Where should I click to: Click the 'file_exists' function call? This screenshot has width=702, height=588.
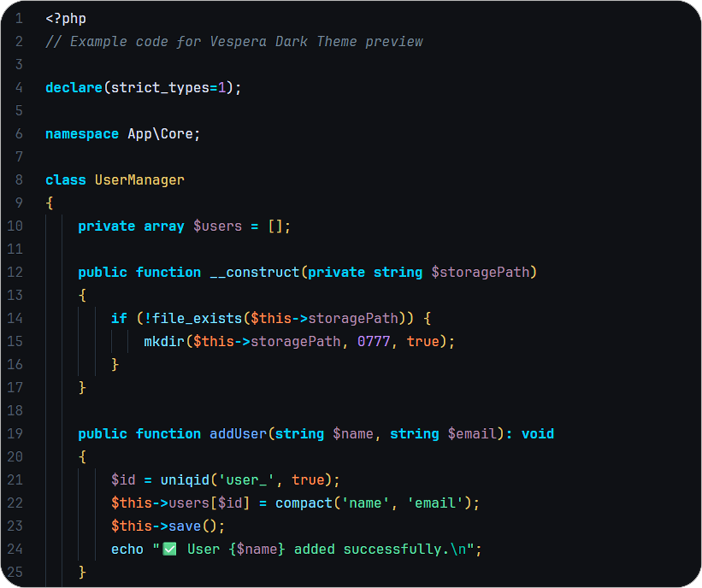coord(197,318)
